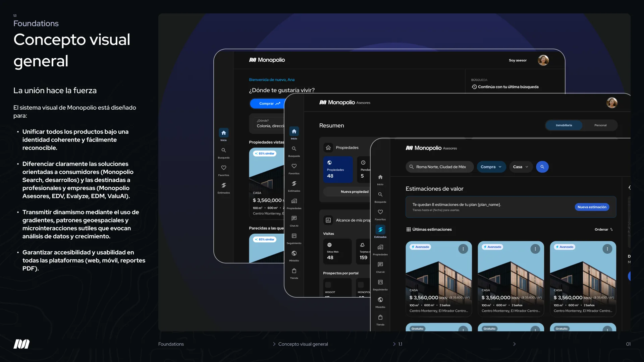Viewport: 644px width, 362px height.
Task: Click Continúa con tu última búsqueda
Action: 505,87
